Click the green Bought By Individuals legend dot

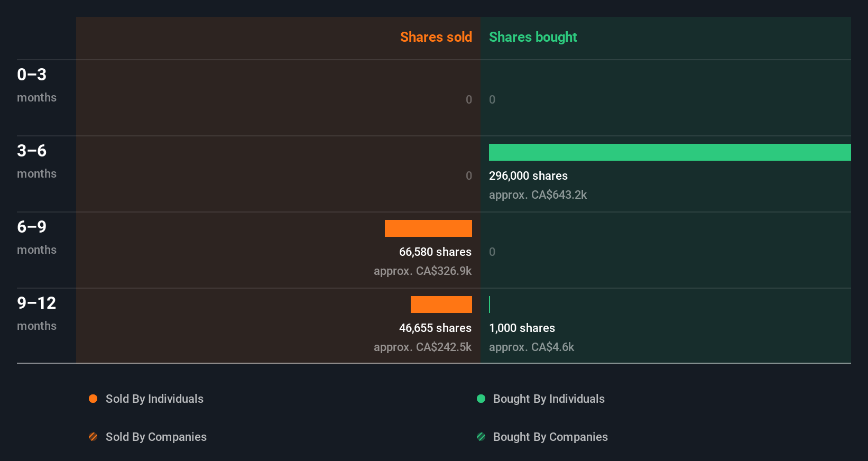[481, 399]
